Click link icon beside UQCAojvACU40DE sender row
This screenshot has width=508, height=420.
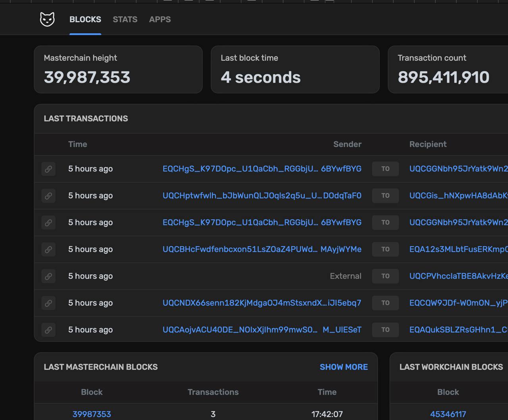pyautogui.click(x=48, y=329)
